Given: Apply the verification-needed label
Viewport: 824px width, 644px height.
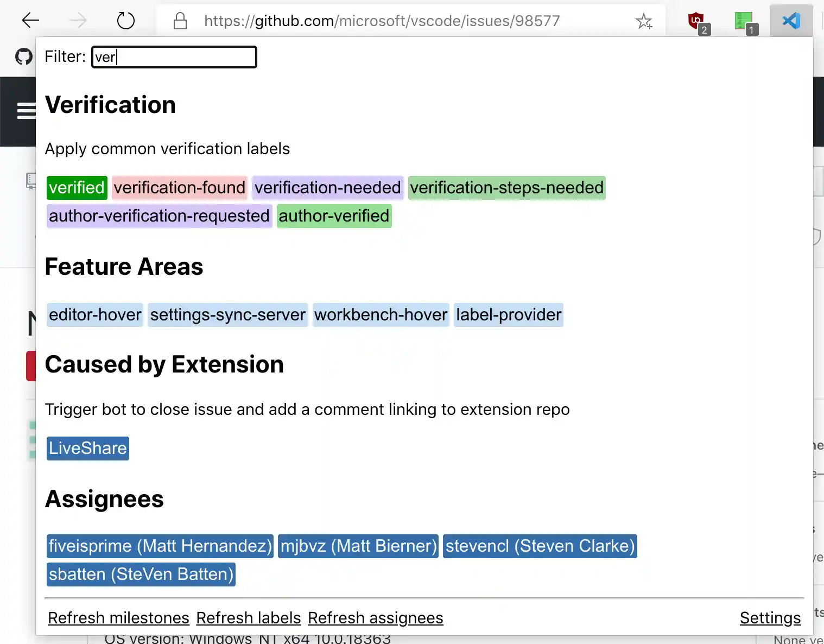Looking at the screenshot, I should (x=327, y=187).
